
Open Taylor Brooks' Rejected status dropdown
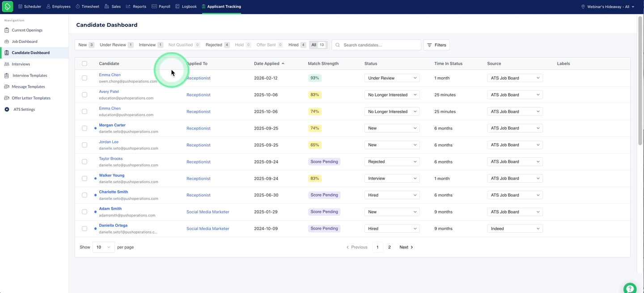pos(392,162)
